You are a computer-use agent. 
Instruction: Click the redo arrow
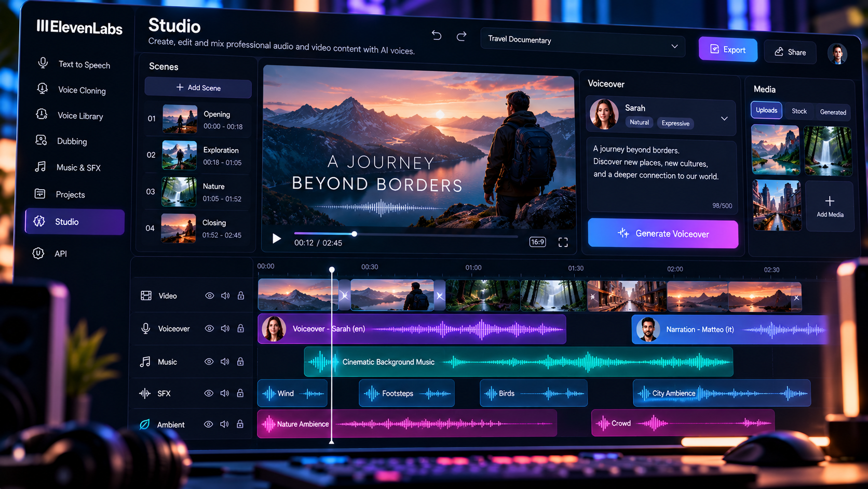point(462,36)
